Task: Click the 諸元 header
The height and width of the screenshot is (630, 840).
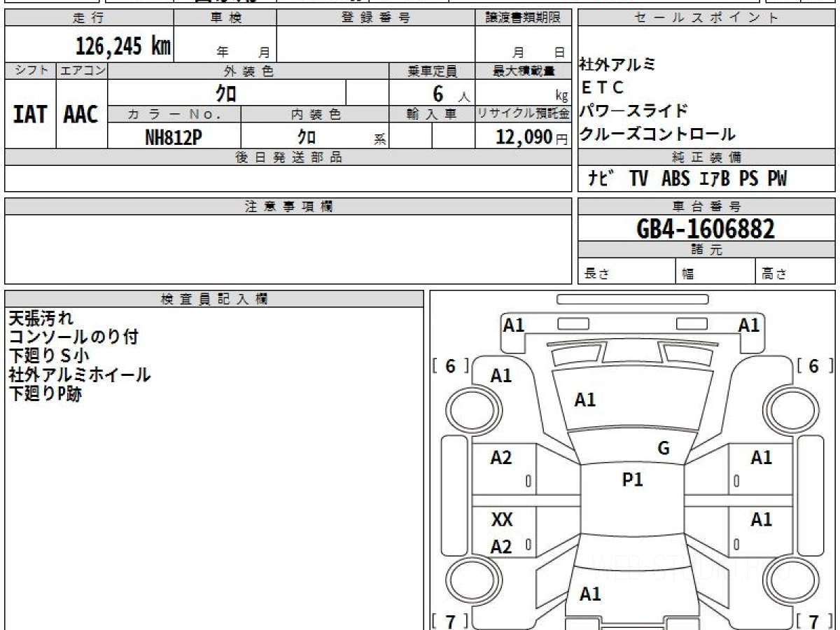Action: [x=706, y=250]
